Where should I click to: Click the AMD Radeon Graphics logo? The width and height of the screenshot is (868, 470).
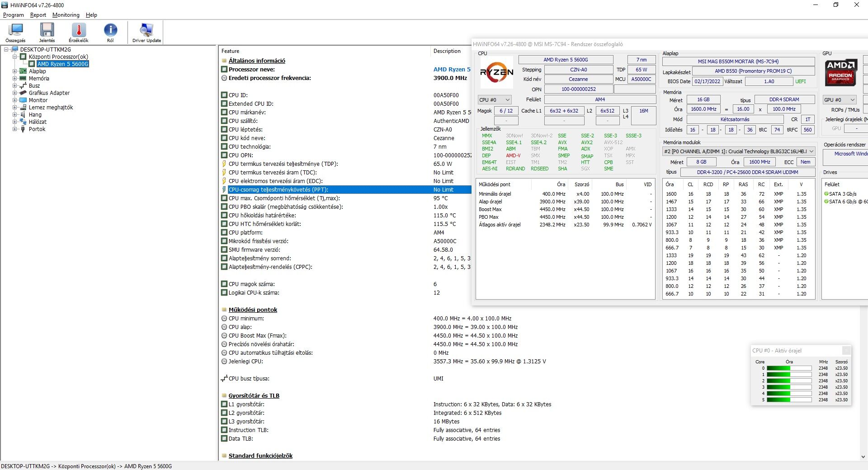click(x=840, y=72)
